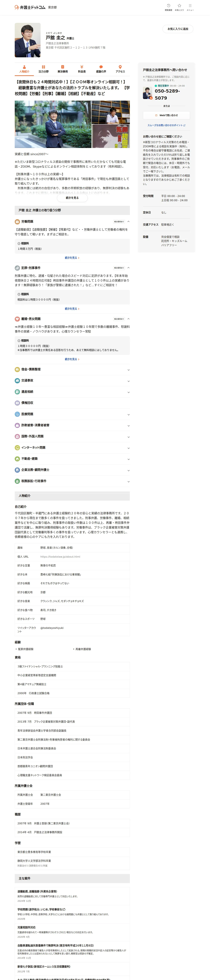
Task: Click the 債権回収 category icon
Action: coord(17,403)
